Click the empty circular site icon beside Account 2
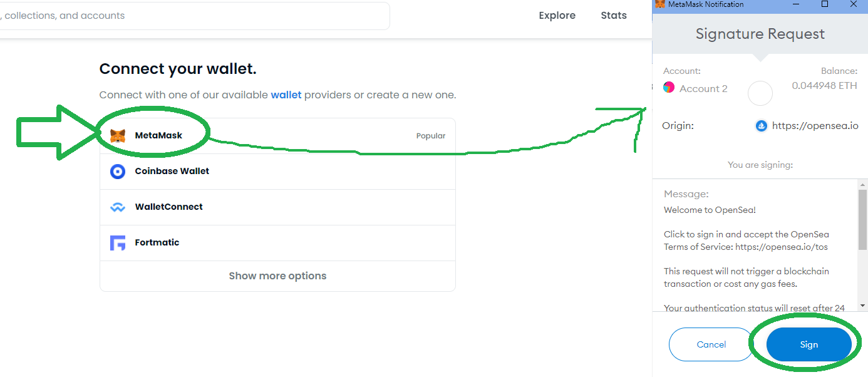Image resolution: width=868 pixels, height=377 pixels. 760,93
